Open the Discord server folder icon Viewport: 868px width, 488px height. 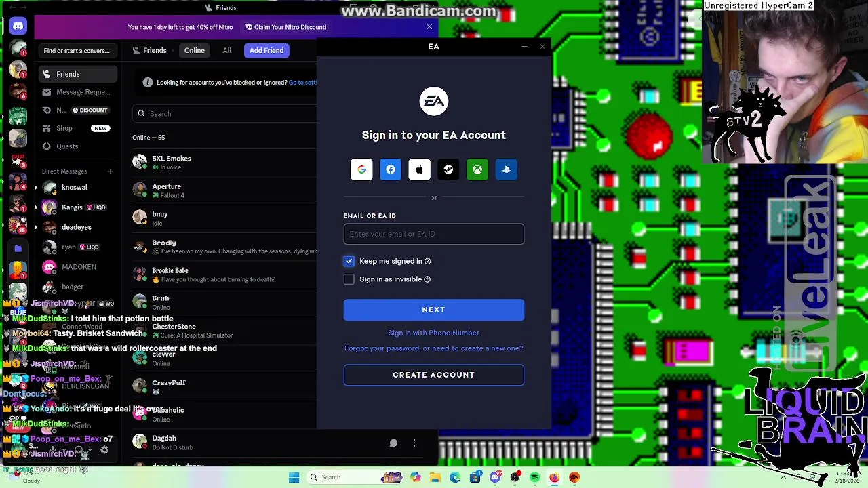click(x=18, y=248)
